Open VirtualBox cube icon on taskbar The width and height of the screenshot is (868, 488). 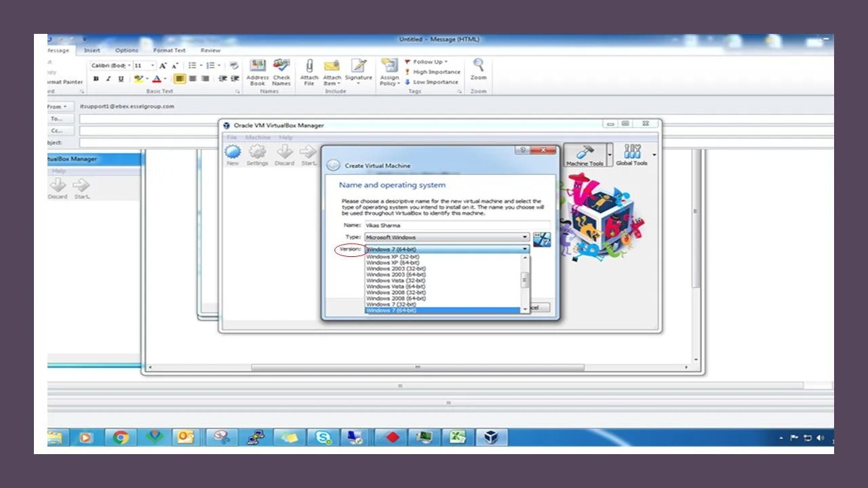coord(492,437)
